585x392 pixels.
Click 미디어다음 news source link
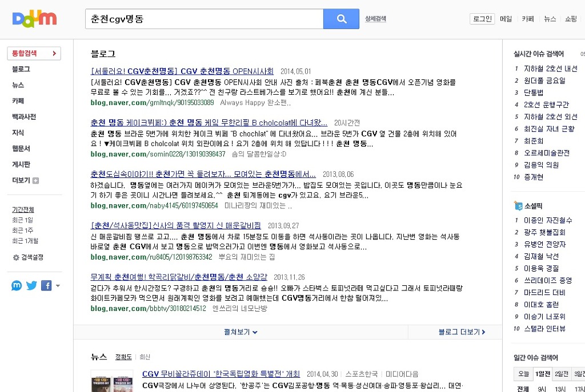[x=402, y=374]
